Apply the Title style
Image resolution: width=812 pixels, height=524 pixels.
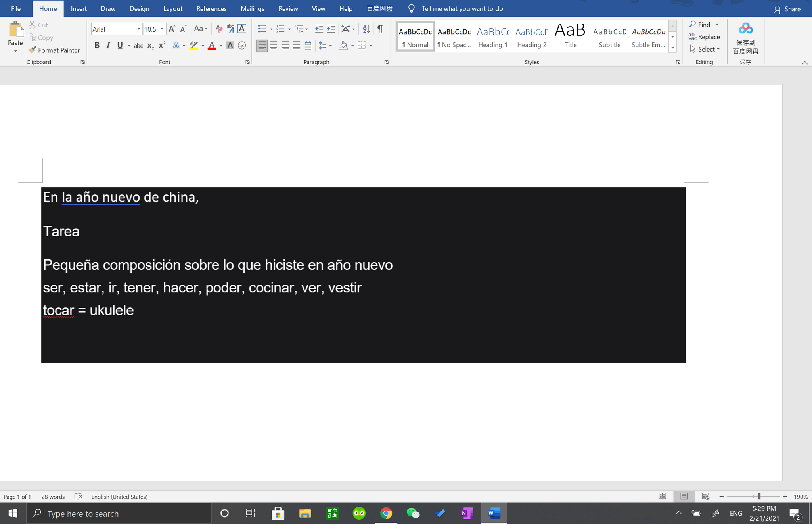coord(571,36)
